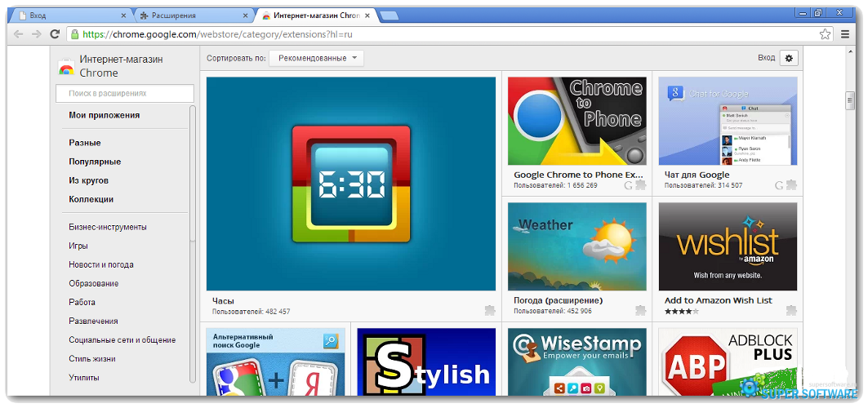Choose the Социальные сети и общение category
The image size is (868, 408).
tap(122, 339)
